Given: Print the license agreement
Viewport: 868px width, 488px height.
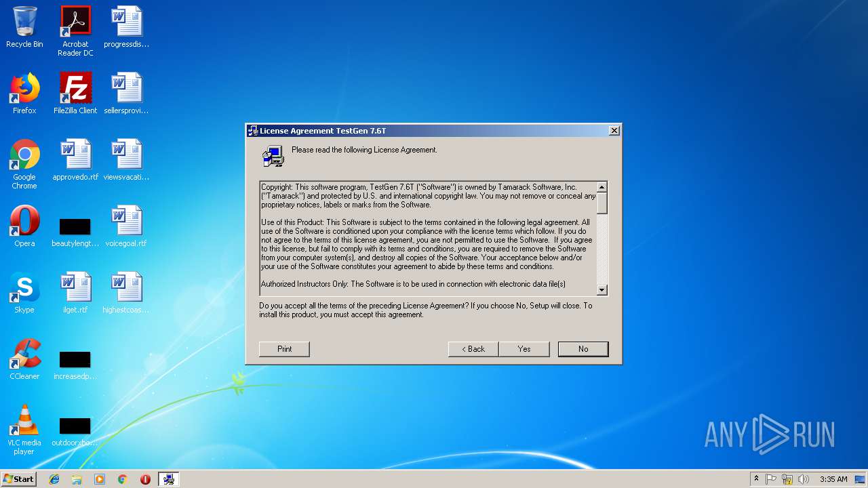Looking at the screenshot, I should tap(284, 349).
